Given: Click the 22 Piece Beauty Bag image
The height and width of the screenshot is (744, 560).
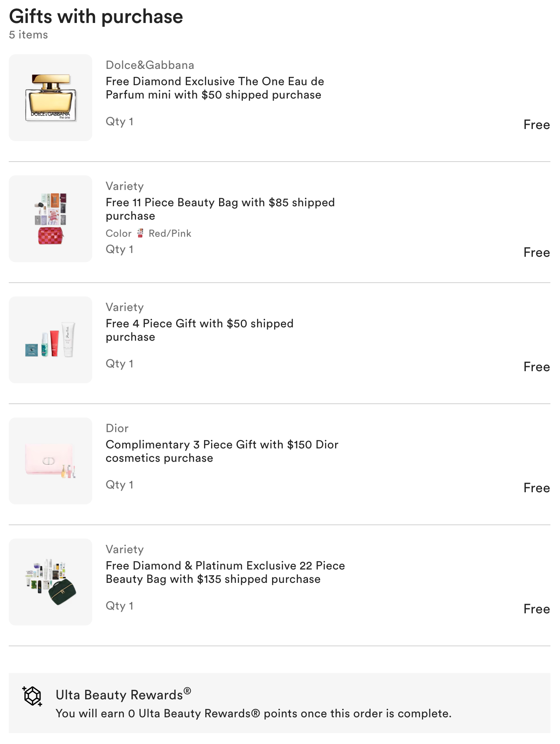Looking at the screenshot, I should click(50, 582).
